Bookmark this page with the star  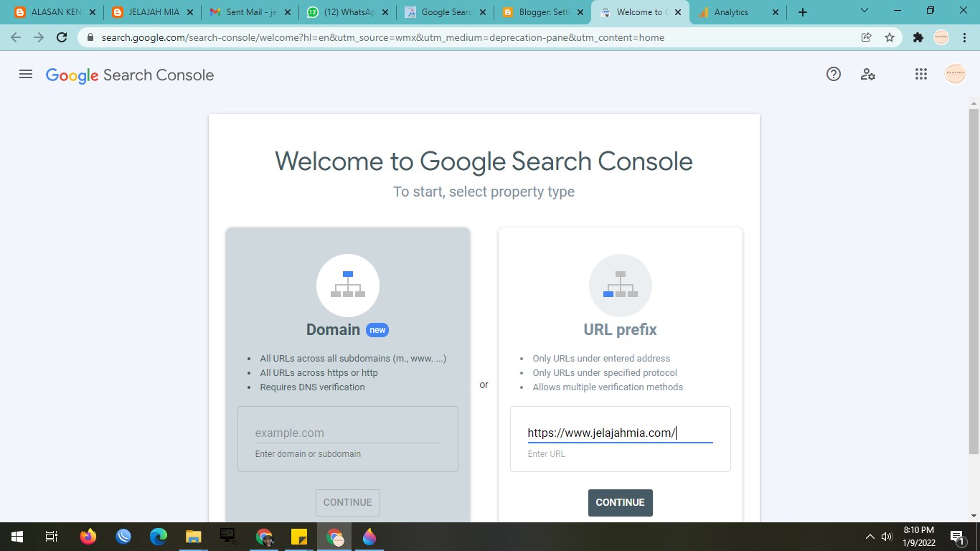pyautogui.click(x=890, y=37)
